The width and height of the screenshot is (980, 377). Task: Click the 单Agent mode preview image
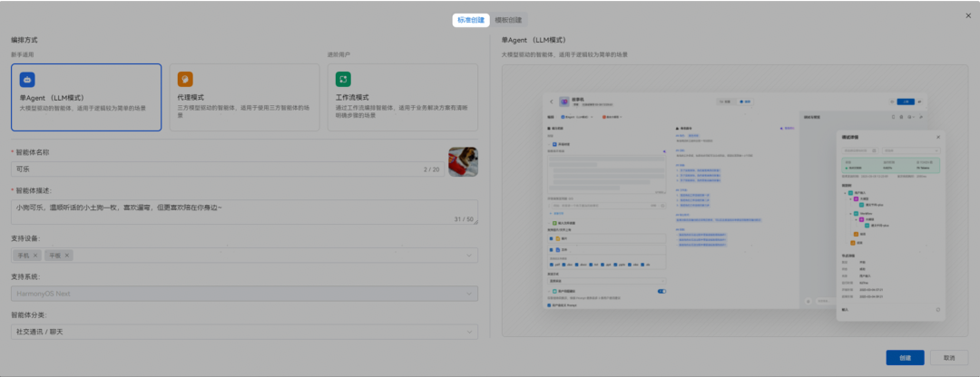[735, 201]
